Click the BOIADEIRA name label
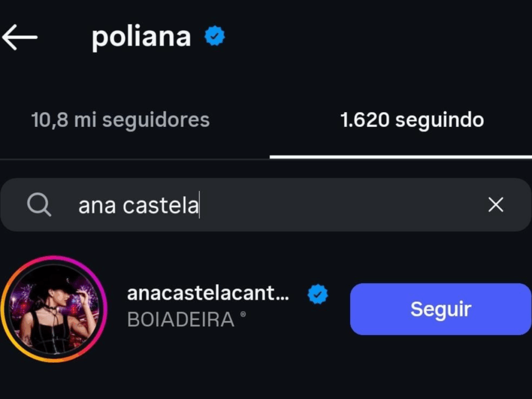The height and width of the screenshot is (399, 532). 181,320
